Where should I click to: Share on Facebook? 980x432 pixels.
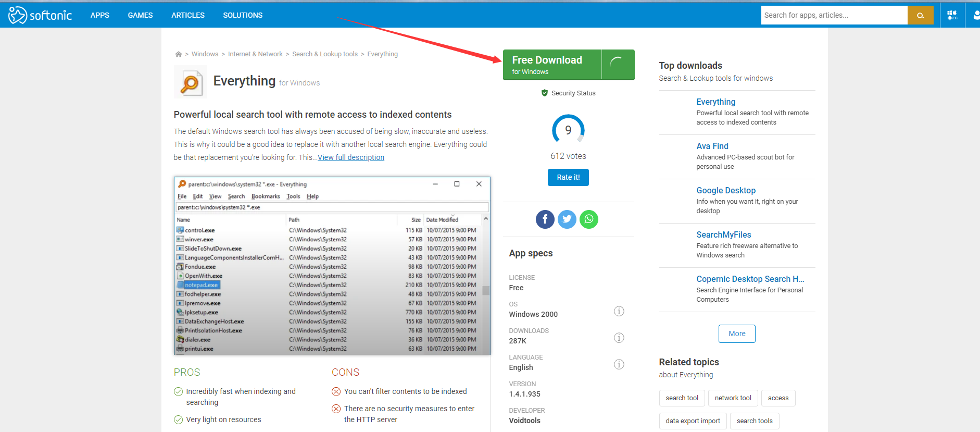(545, 219)
